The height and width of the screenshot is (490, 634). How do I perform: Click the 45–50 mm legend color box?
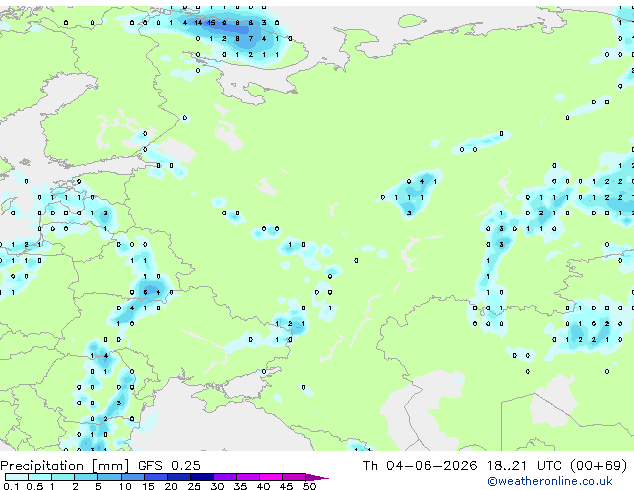tap(294, 477)
